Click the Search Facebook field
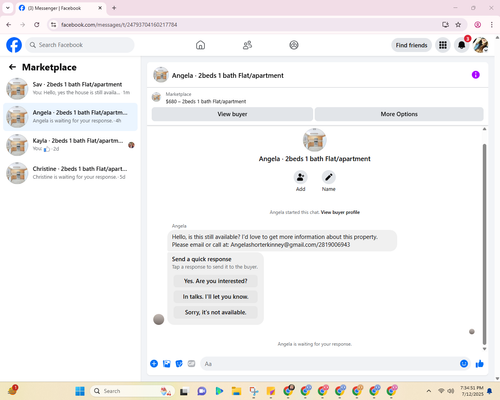The image size is (500, 400). pos(80,45)
